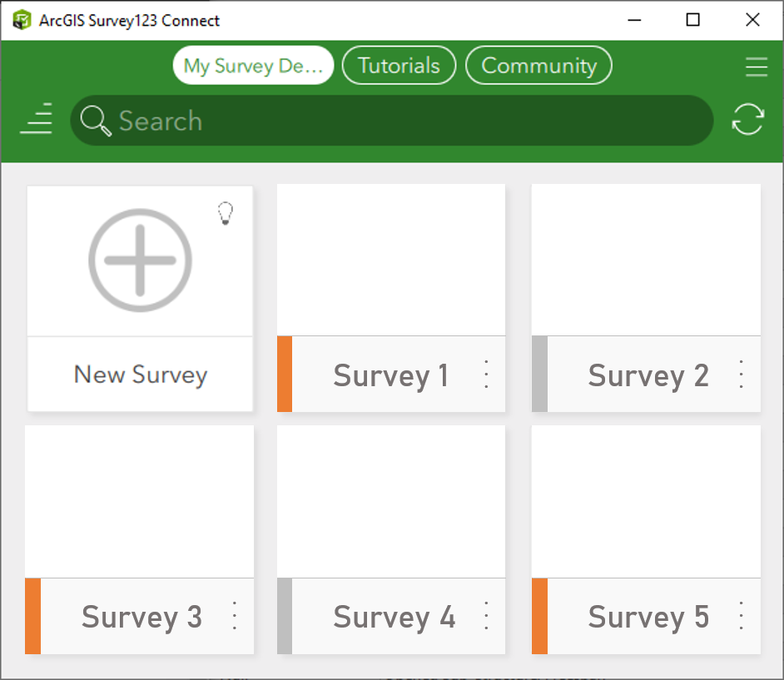The image size is (784, 680).
Task: Refresh the survey list
Action: (x=747, y=120)
